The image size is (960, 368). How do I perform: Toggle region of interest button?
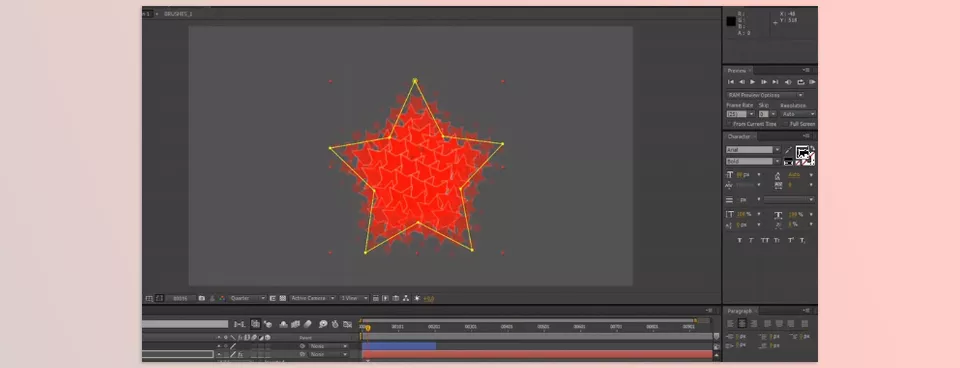(x=272, y=298)
